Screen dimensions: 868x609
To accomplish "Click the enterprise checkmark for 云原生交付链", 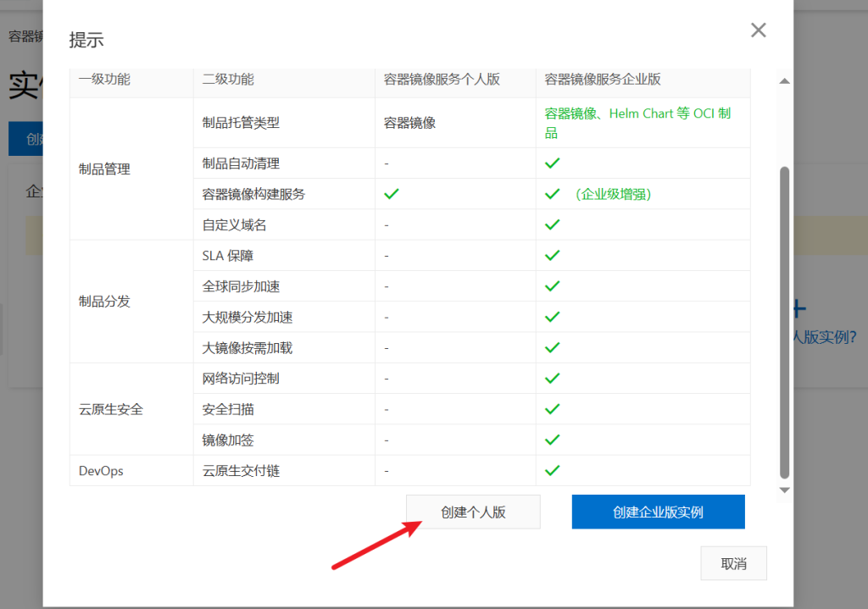I will 552,470.
